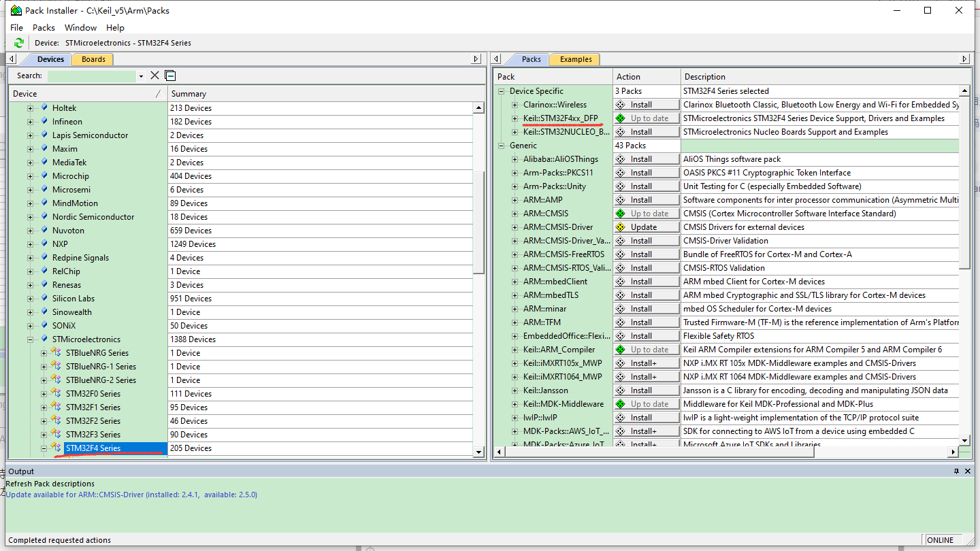
Task: Click the STM32F4 Series family icon
Action: (x=56, y=448)
